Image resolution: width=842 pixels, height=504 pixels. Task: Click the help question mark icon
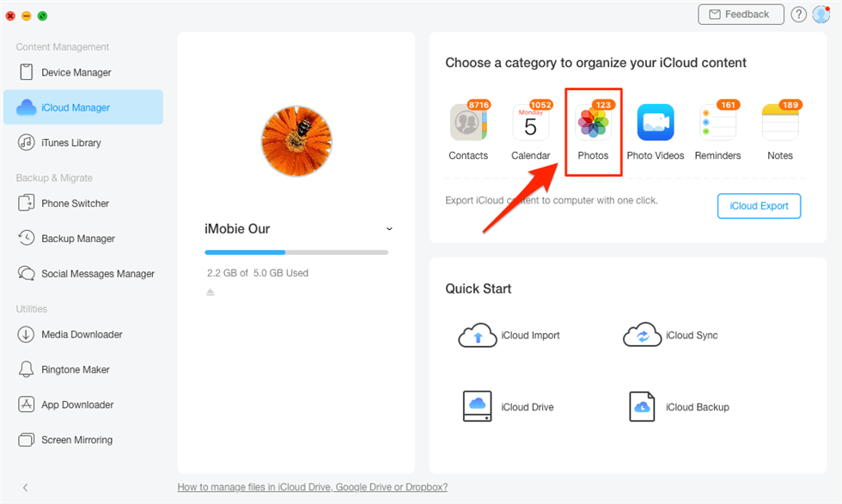coord(798,15)
